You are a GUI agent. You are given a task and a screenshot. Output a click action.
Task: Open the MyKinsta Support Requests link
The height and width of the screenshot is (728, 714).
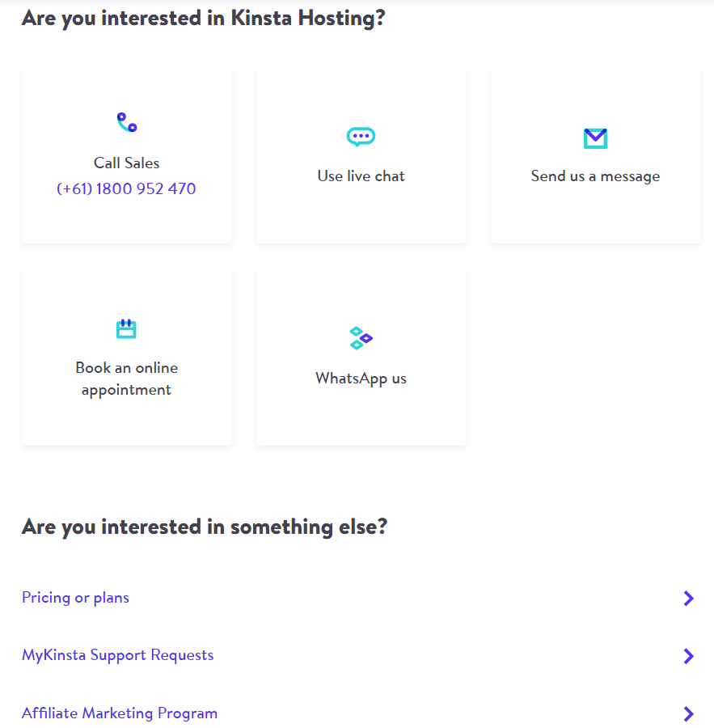pyautogui.click(x=117, y=655)
